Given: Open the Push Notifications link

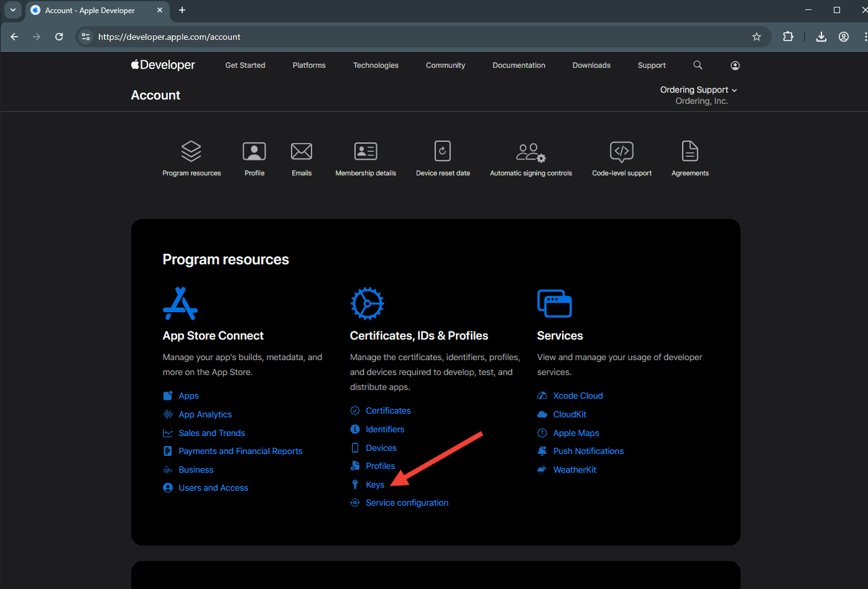Looking at the screenshot, I should click(x=589, y=451).
